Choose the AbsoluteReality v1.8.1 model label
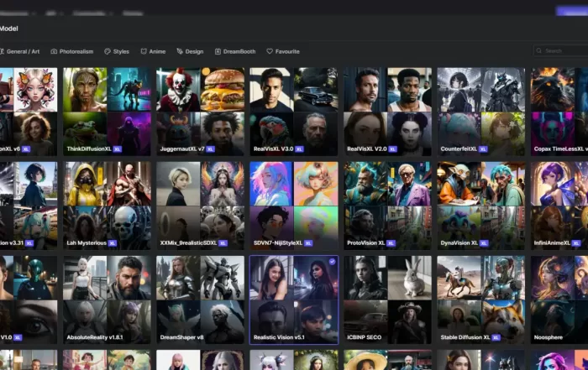The width and height of the screenshot is (588, 370). [94, 337]
